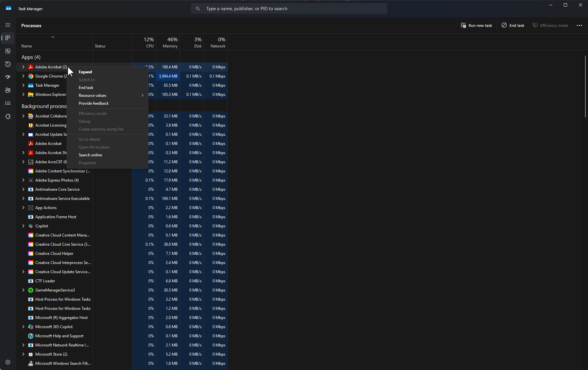Click the Creative Cloud Helper icon
This screenshot has height=370, width=588.
(x=31, y=254)
